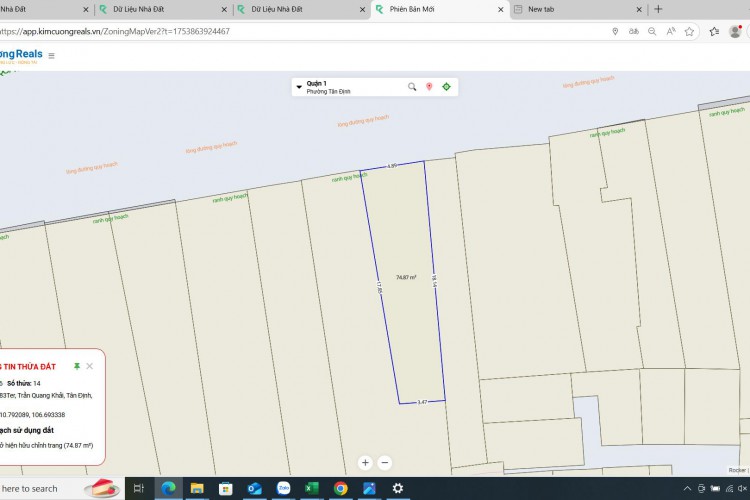750x500 pixels.
Task: Switch to the New tab browser tab
Action: (578, 9)
